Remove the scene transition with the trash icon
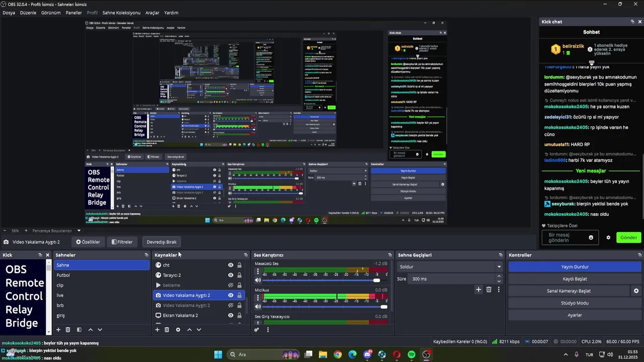Viewport: 644px width, 362px height. pos(489,290)
